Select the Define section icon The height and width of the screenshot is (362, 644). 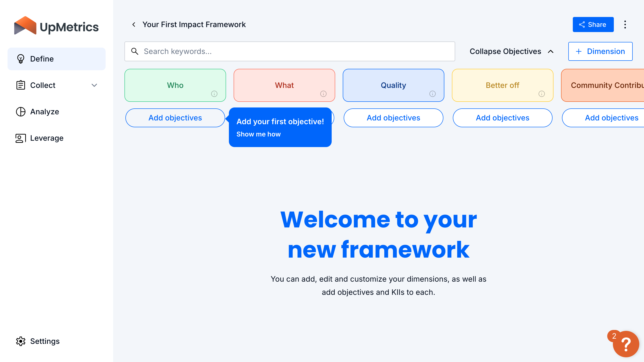pos(21,58)
